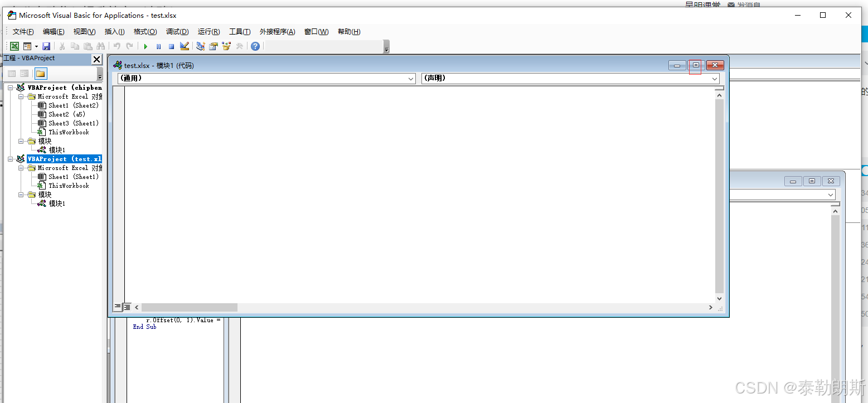868x403 pixels.
Task: Open the 帮助(H) menu
Action: click(x=349, y=32)
